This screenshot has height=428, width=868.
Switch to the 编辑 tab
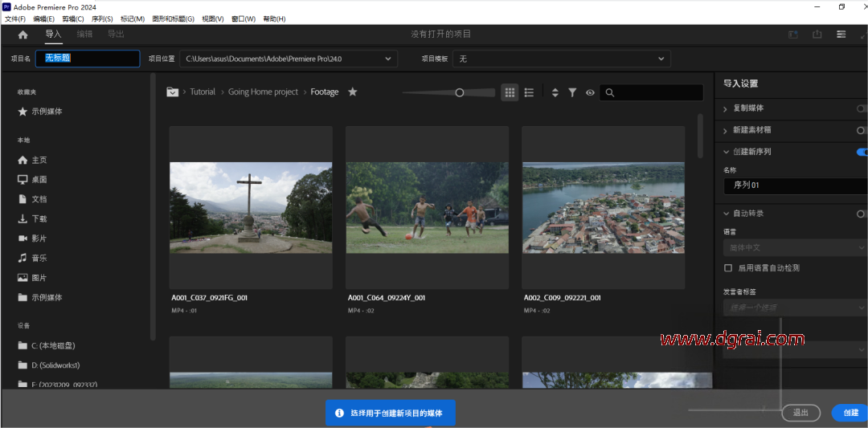tap(84, 35)
